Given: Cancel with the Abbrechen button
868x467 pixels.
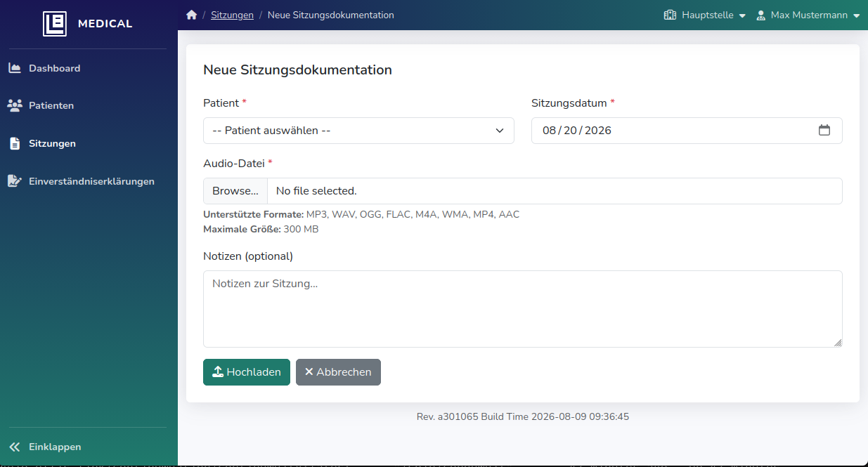Looking at the screenshot, I should [x=338, y=372].
